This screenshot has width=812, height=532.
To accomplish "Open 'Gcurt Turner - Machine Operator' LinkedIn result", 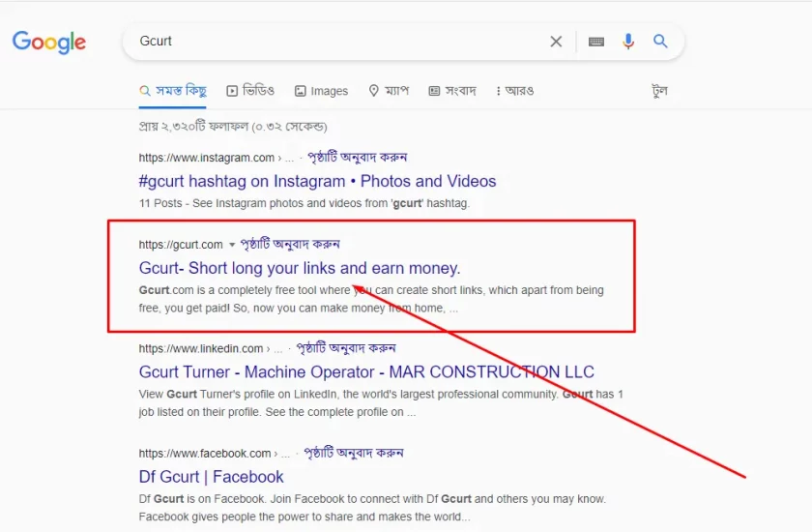I will click(366, 372).
